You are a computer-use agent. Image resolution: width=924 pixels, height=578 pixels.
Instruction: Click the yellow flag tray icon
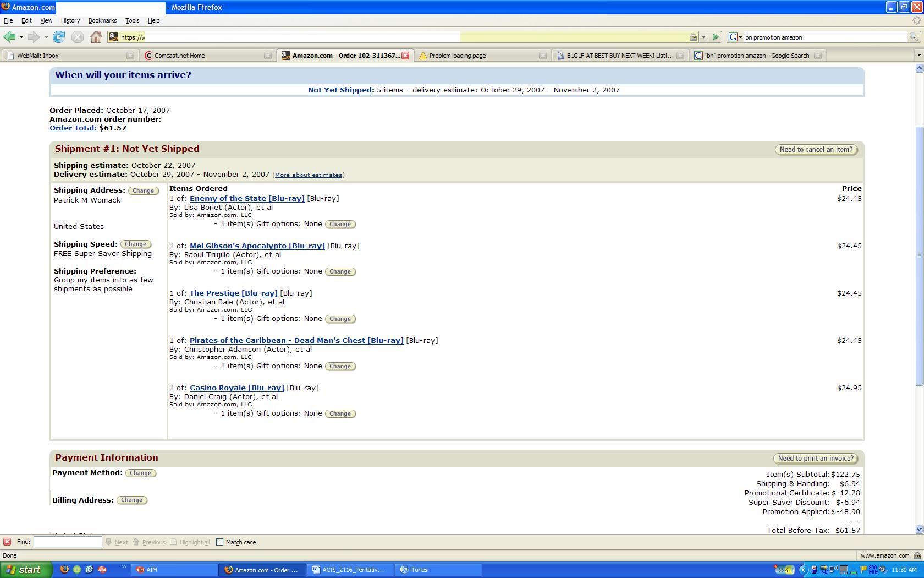click(864, 570)
